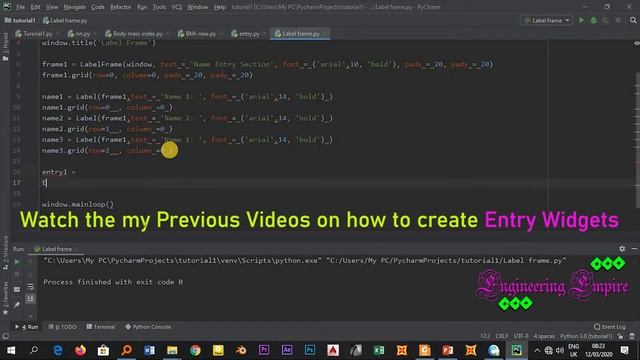Click 4 spaces indent setting
Image resolution: width=640 pixels, height=360 pixels.
[x=544, y=336]
